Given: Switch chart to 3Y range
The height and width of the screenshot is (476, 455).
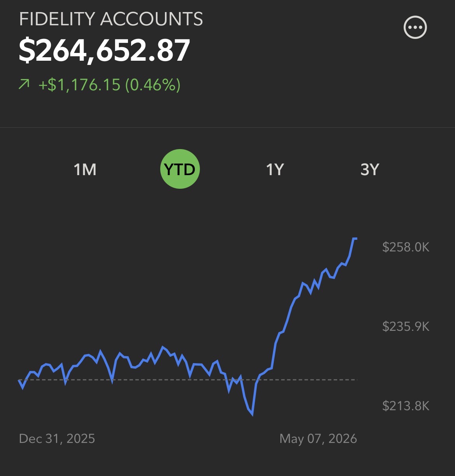Looking at the screenshot, I should coord(369,169).
